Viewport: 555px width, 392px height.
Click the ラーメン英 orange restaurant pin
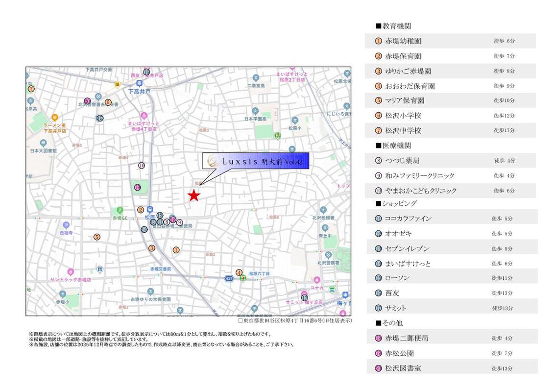pyautogui.click(x=54, y=118)
